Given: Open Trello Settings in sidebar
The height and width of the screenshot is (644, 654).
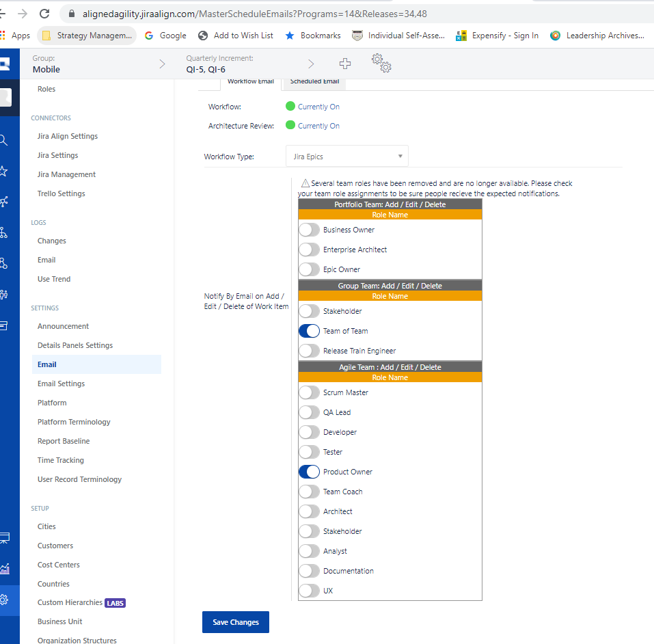Looking at the screenshot, I should (62, 193).
